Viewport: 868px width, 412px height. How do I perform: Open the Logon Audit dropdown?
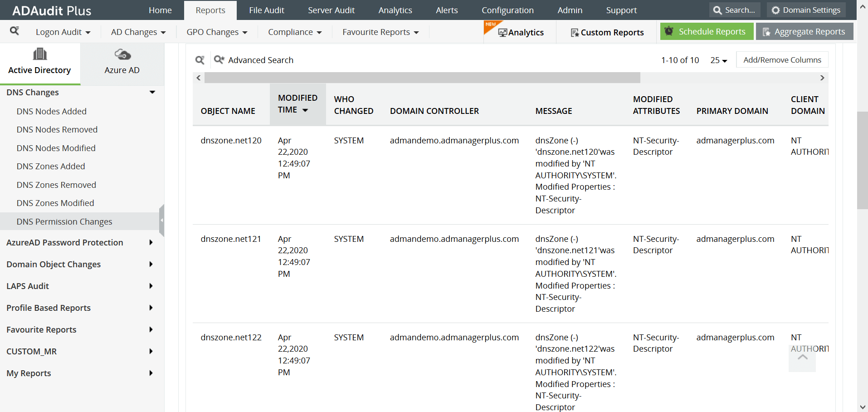pos(63,32)
